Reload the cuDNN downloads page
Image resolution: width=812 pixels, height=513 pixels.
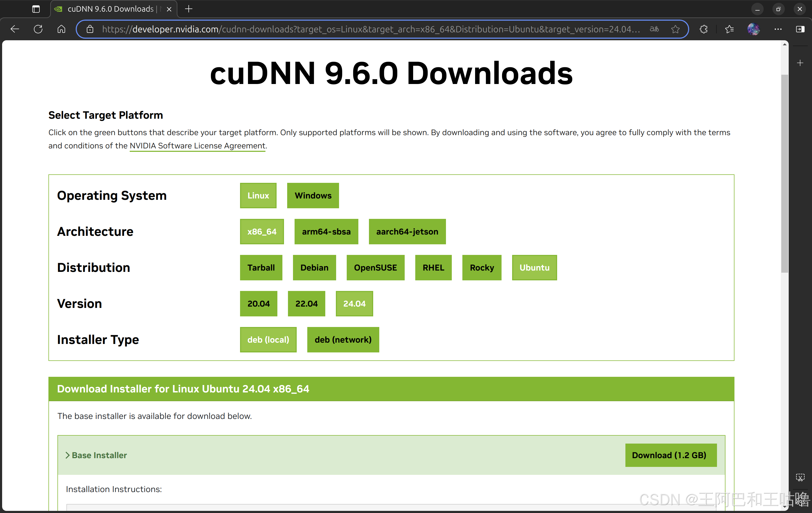pos(38,29)
